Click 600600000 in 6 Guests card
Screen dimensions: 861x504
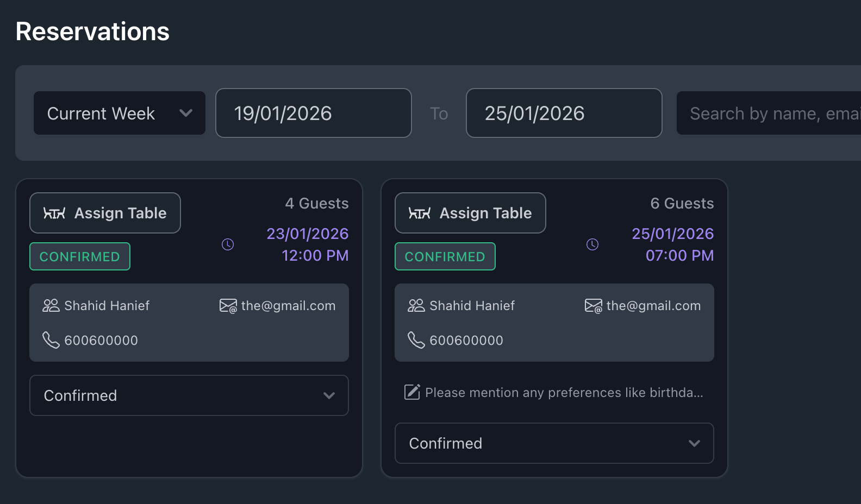pyautogui.click(x=466, y=341)
